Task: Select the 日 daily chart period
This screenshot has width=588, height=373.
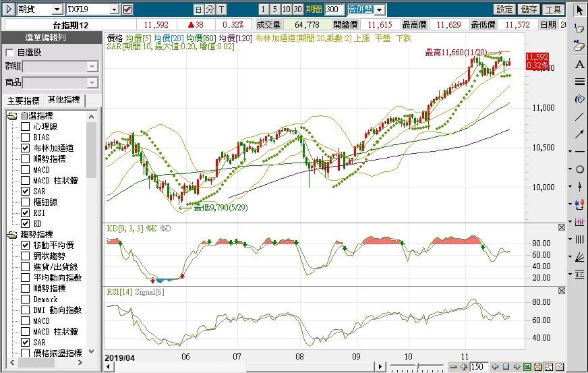Action: [x=198, y=9]
